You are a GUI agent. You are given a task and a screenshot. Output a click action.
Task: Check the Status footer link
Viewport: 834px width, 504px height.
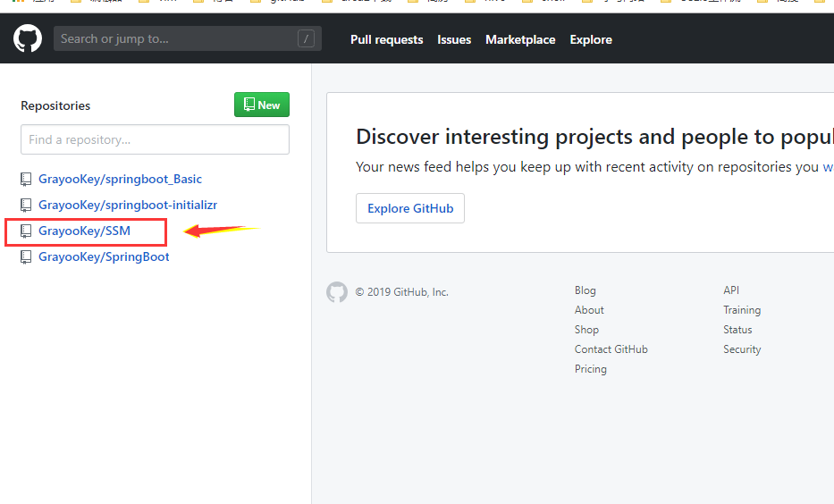coord(737,330)
